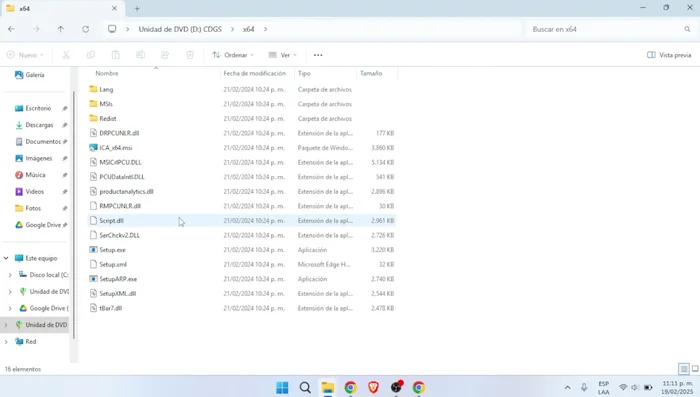Click chevron after Unidad de DVD breadcrumb
700x397 pixels.
[232, 29]
